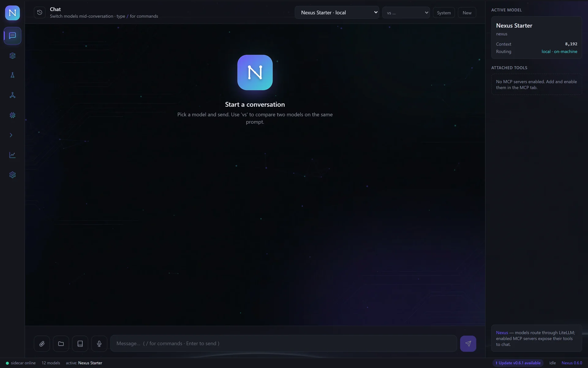Viewport: 588px width, 368px height.
Task: Click the Nexus logo in the sidebar
Action: pos(13,13)
